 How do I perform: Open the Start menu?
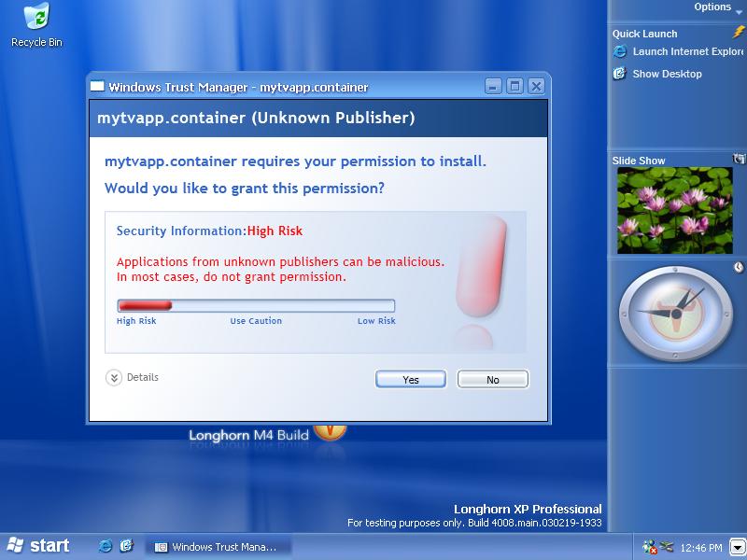pyautogui.click(x=38, y=546)
